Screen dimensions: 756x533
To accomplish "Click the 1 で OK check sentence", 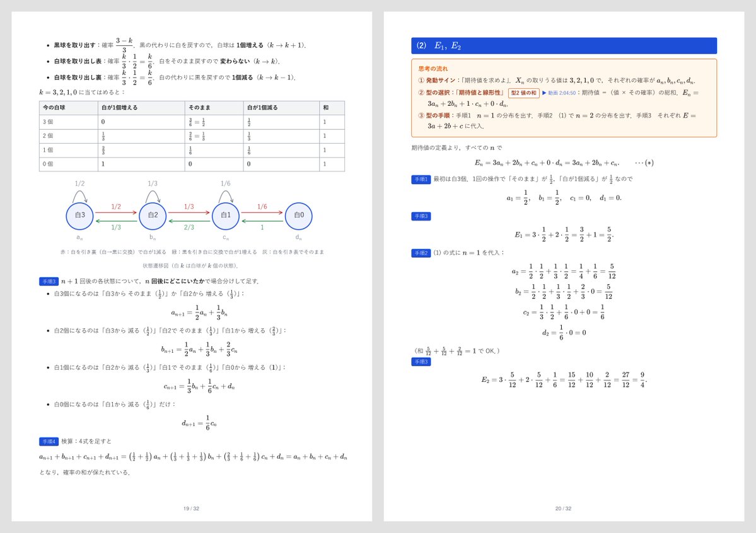I will (x=457, y=351).
